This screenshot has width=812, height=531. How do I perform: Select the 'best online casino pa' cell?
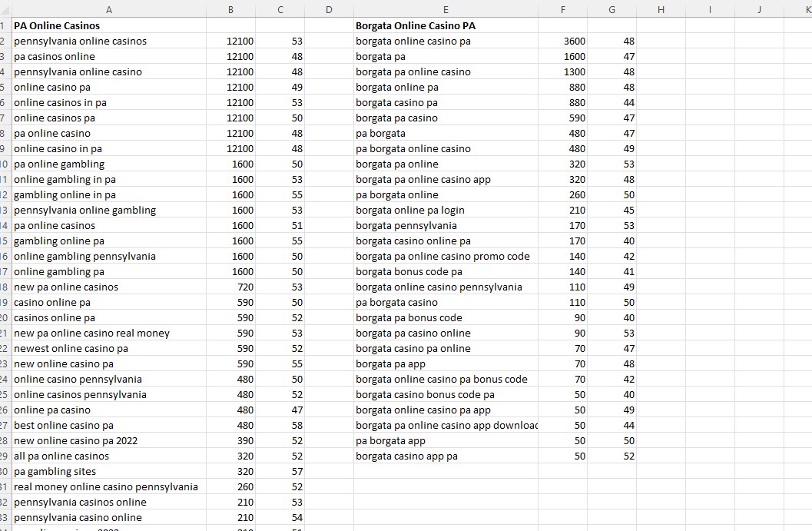[109, 425]
